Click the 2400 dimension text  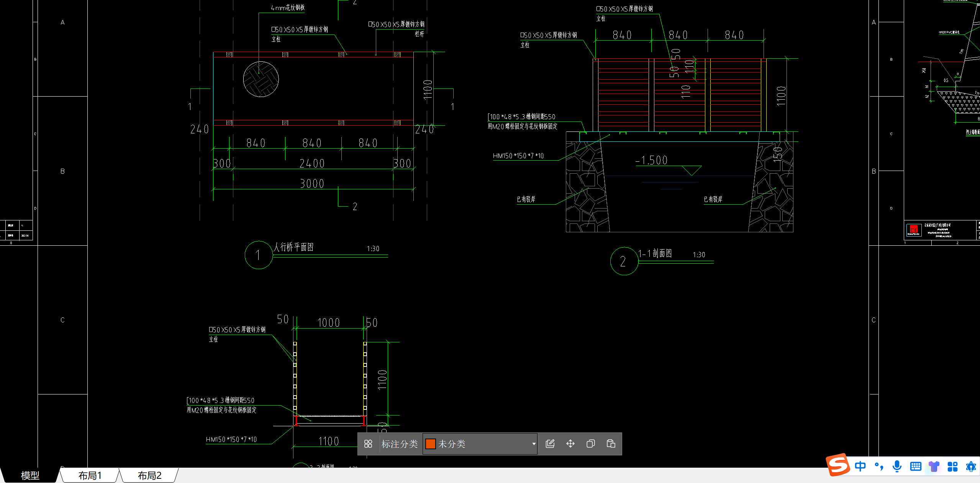point(312,164)
